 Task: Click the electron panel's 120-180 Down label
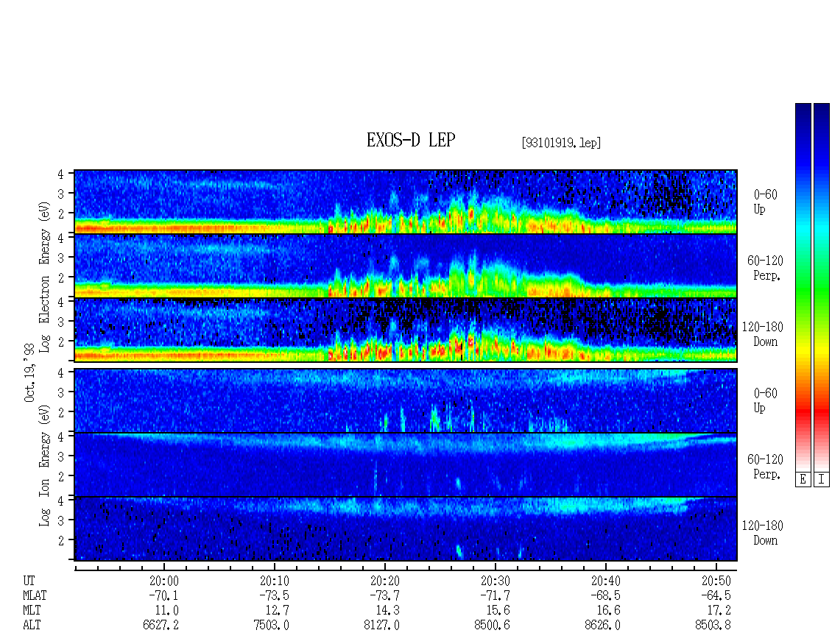pos(763,334)
